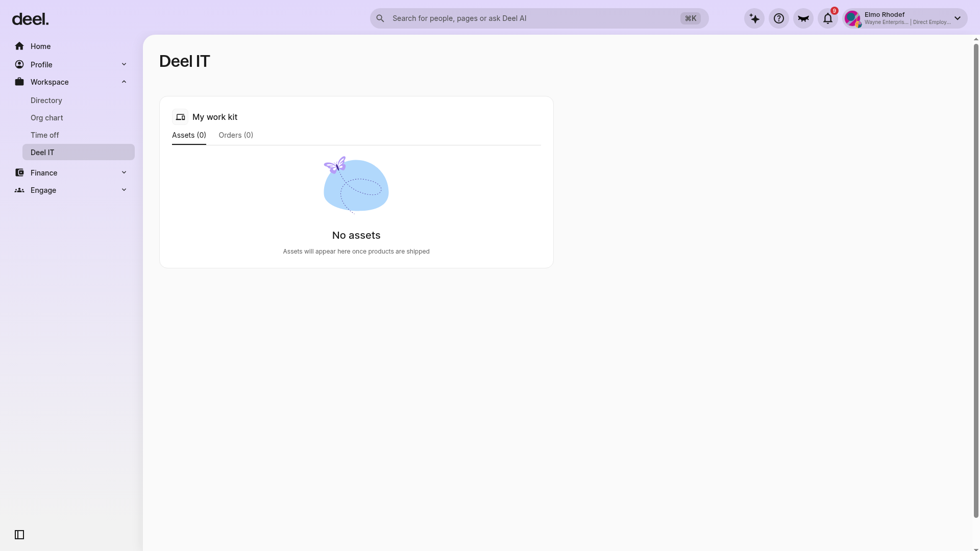The height and width of the screenshot is (551, 980).
Task: Click the Workspace label
Action: [50, 82]
